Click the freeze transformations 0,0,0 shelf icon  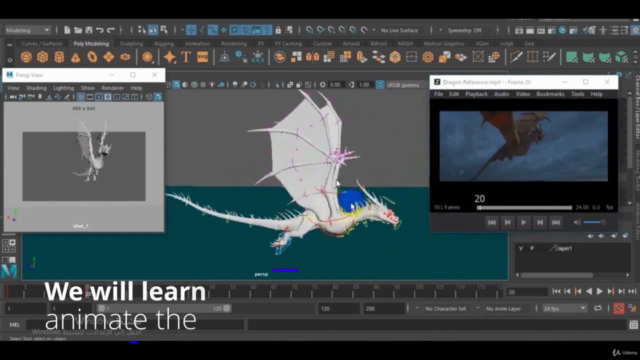[x=258, y=57]
